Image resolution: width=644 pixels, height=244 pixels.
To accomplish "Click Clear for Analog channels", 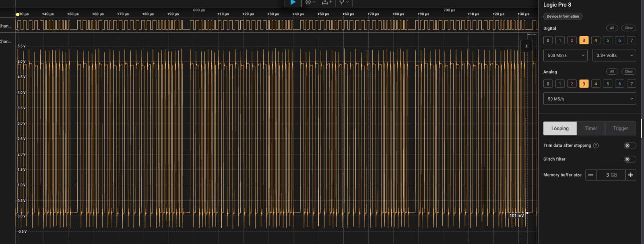I will coord(629,72).
